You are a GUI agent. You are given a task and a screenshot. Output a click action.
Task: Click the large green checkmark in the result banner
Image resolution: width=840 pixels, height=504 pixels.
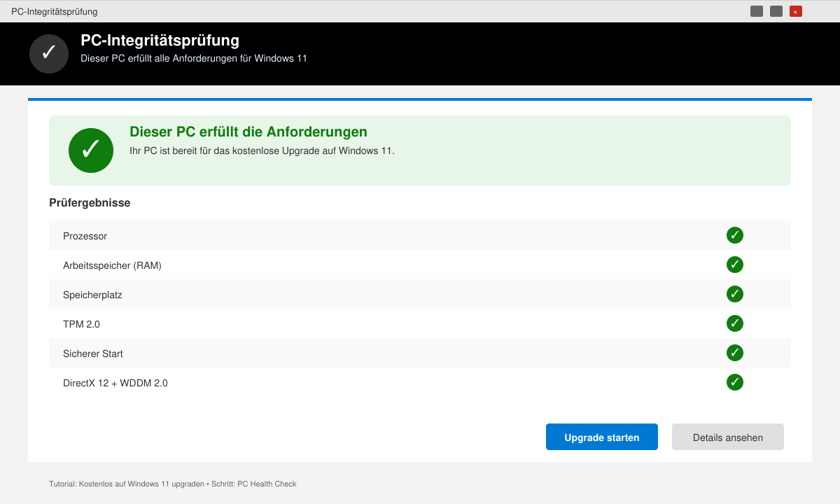point(91,150)
